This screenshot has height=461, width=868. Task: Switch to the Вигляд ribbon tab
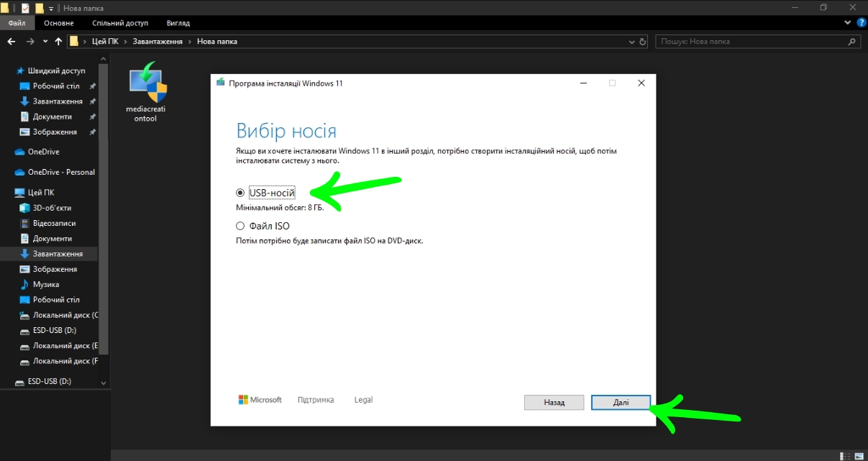point(178,23)
